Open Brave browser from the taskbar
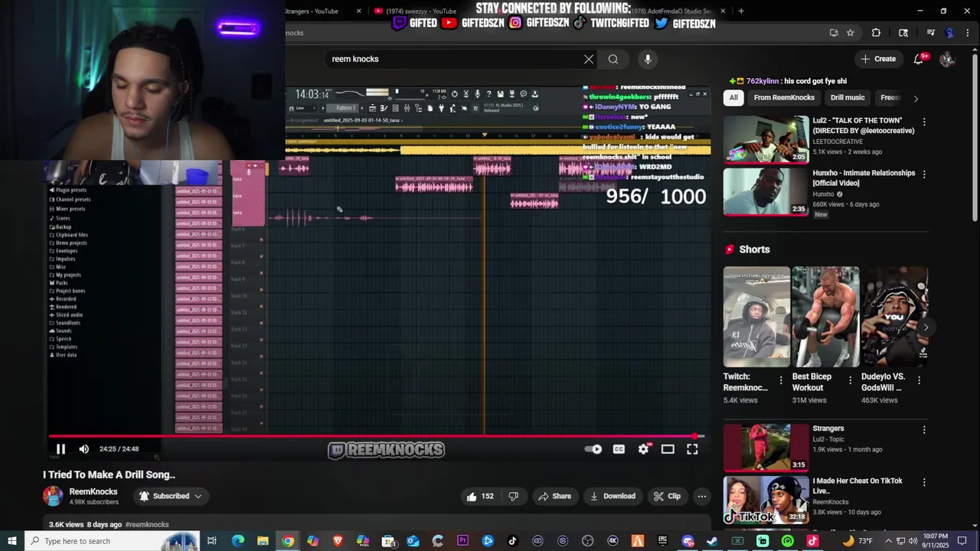The image size is (980, 551). [338, 541]
